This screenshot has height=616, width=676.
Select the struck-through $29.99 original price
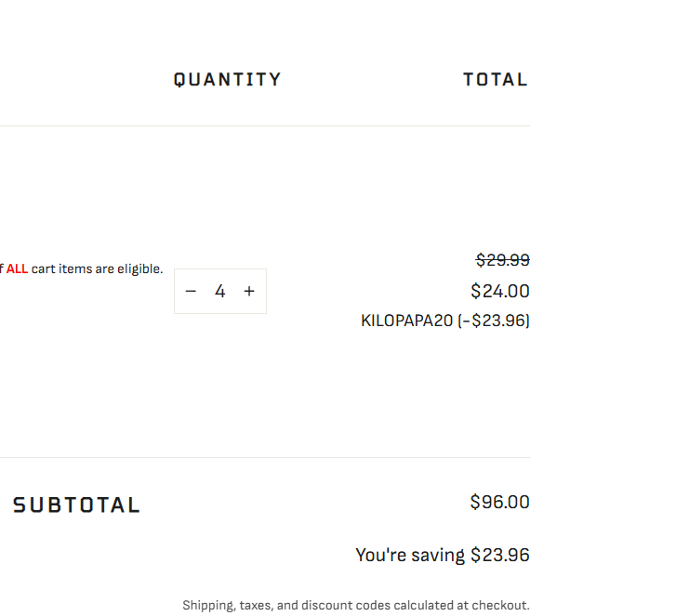(502, 260)
